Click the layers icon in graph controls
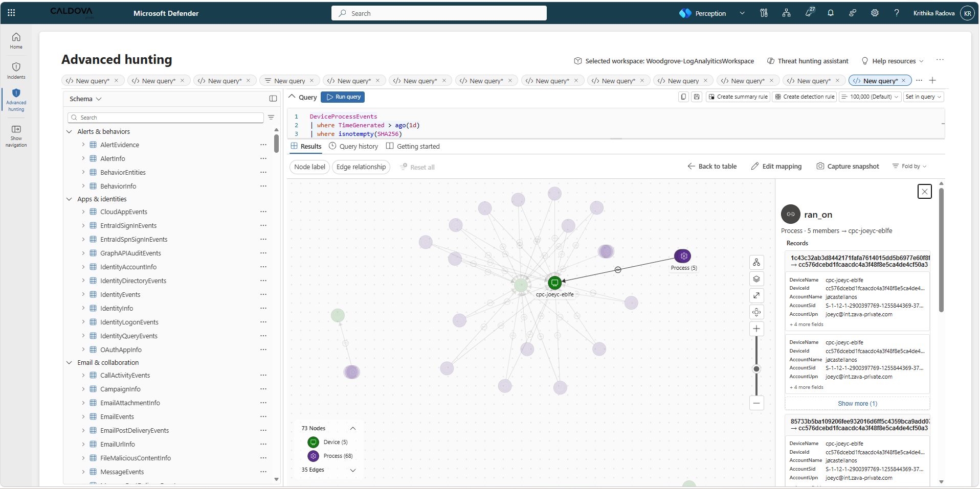This screenshot has height=489, width=980. (756, 279)
